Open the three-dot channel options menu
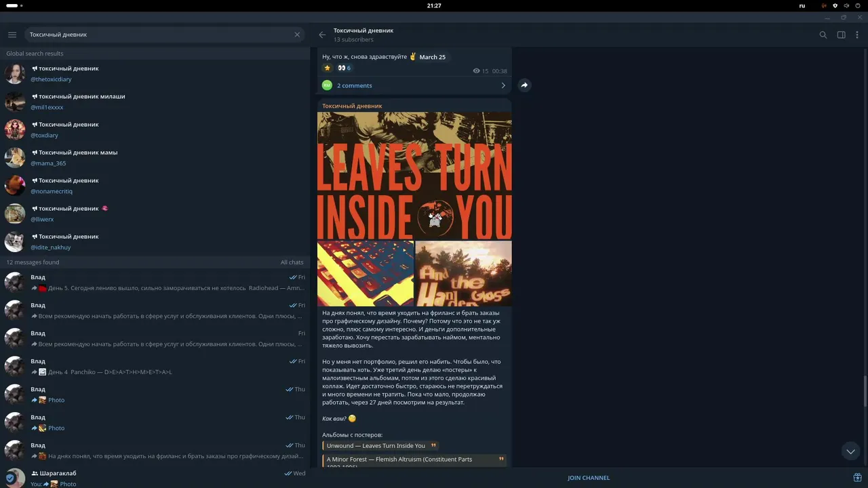Viewport: 868px width, 488px height. pyautogui.click(x=858, y=35)
